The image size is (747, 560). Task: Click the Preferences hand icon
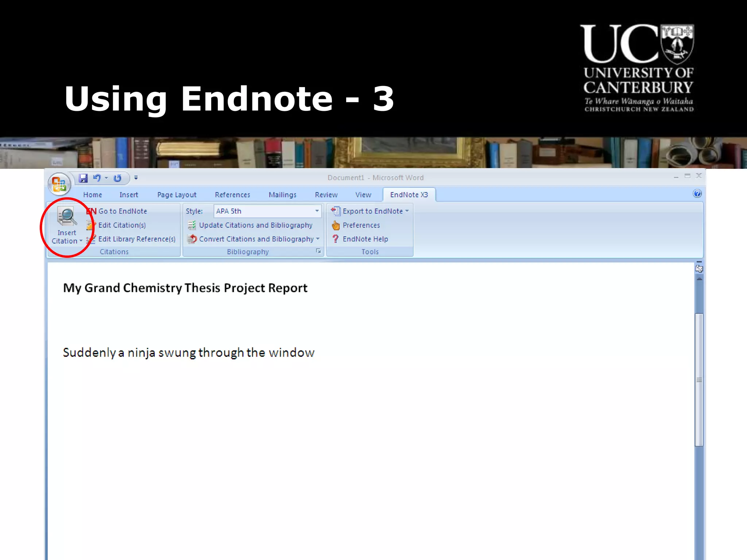point(336,225)
